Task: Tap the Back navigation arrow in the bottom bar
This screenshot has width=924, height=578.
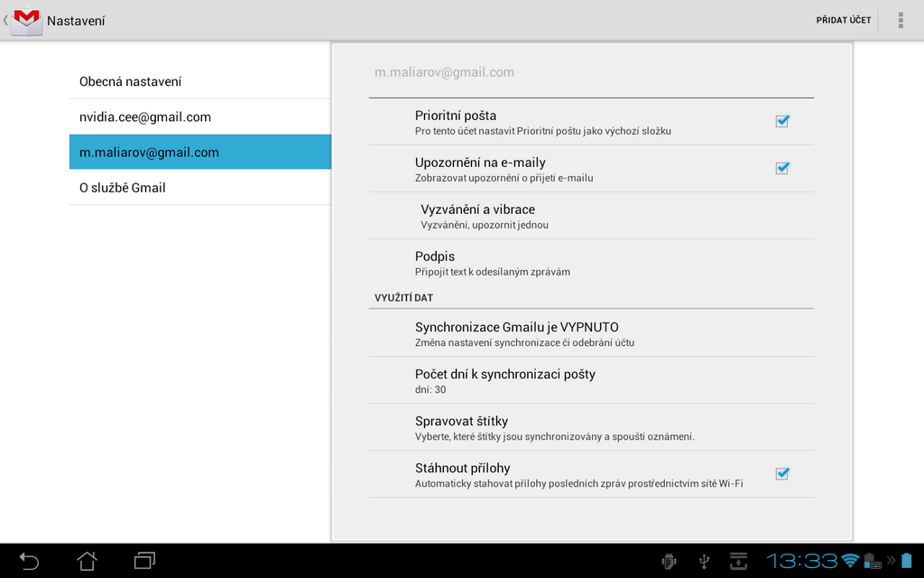Action: pos(28,560)
